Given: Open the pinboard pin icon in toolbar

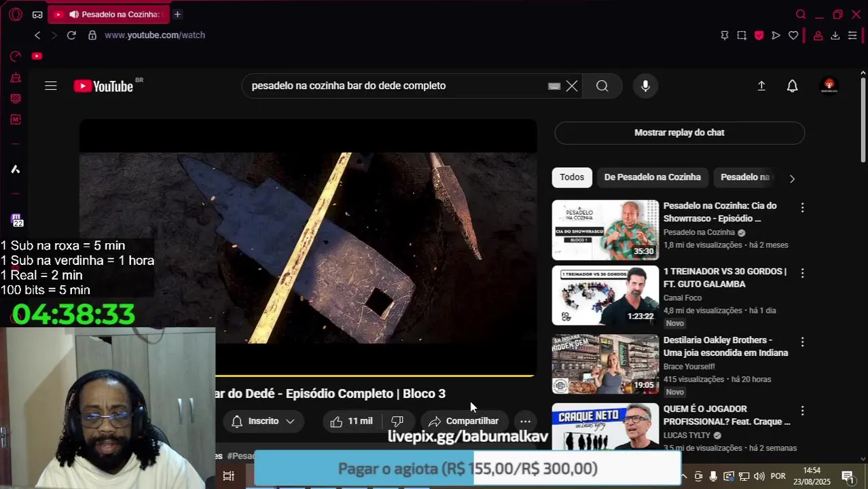Looking at the screenshot, I should click(x=725, y=35).
